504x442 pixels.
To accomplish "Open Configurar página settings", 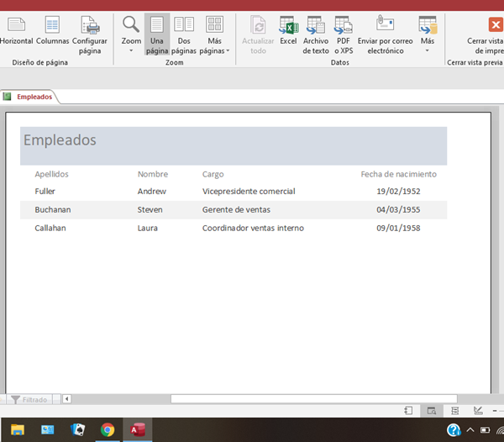I will point(89,34).
